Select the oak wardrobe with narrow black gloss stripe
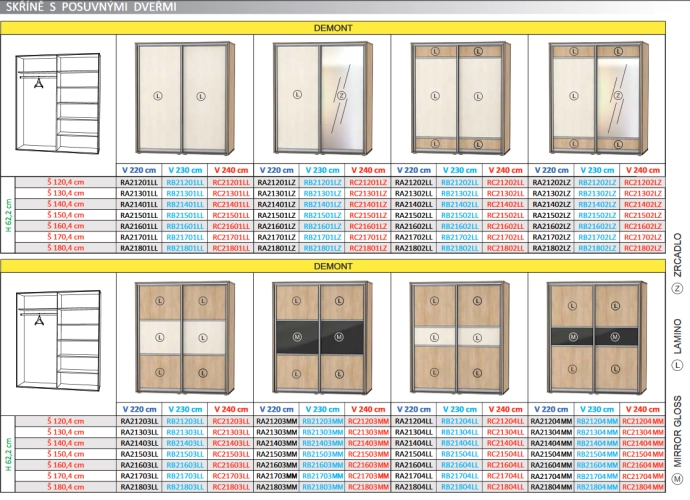 (598, 338)
